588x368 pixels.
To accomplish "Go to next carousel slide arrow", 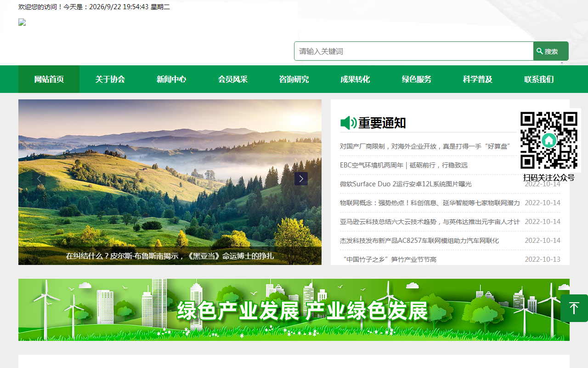I will click(301, 179).
